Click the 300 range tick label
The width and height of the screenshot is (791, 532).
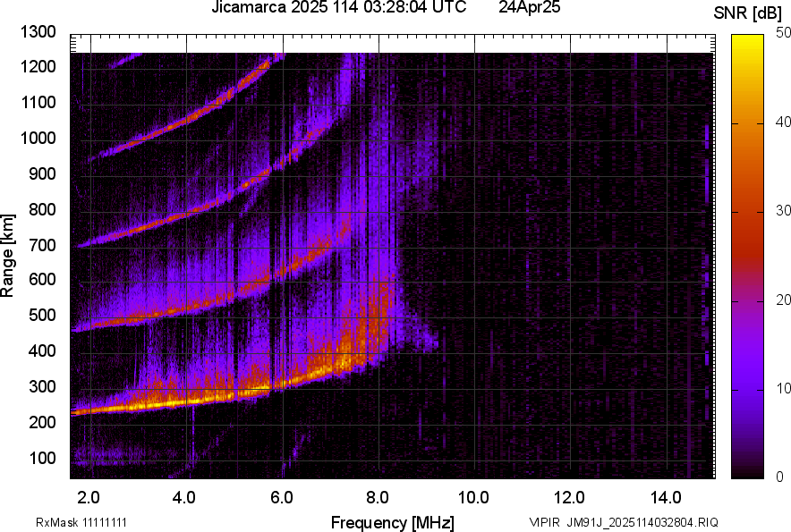[42, 387]
